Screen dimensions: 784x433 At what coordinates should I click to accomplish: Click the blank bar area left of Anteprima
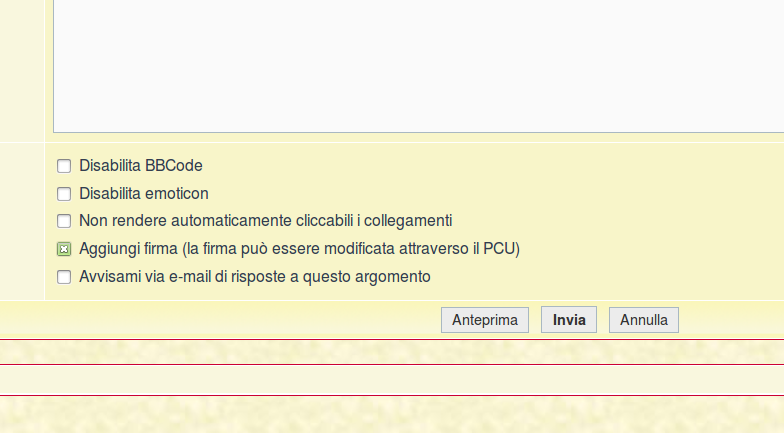220,320
